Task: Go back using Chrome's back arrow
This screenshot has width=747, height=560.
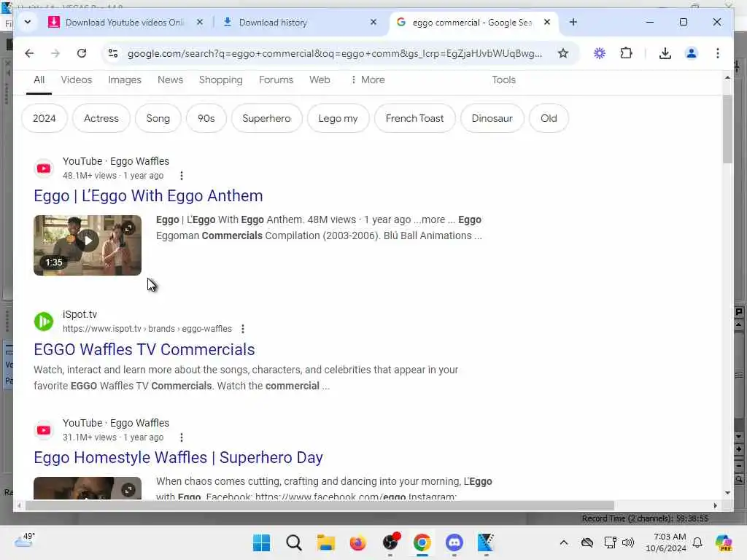Action: point(29,53)
